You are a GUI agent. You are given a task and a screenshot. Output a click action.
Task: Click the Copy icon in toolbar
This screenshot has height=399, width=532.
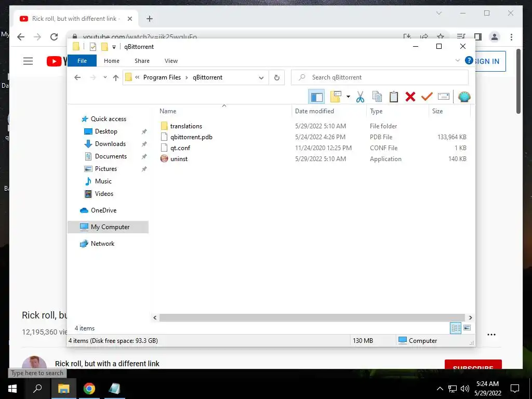tap(377, 97)
